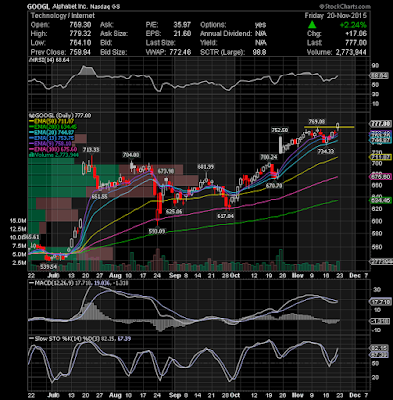Click the cyan EMA(20) legend entry
Image resolution: width=393 pixels, height=400 pixels.
click(51, 132)
